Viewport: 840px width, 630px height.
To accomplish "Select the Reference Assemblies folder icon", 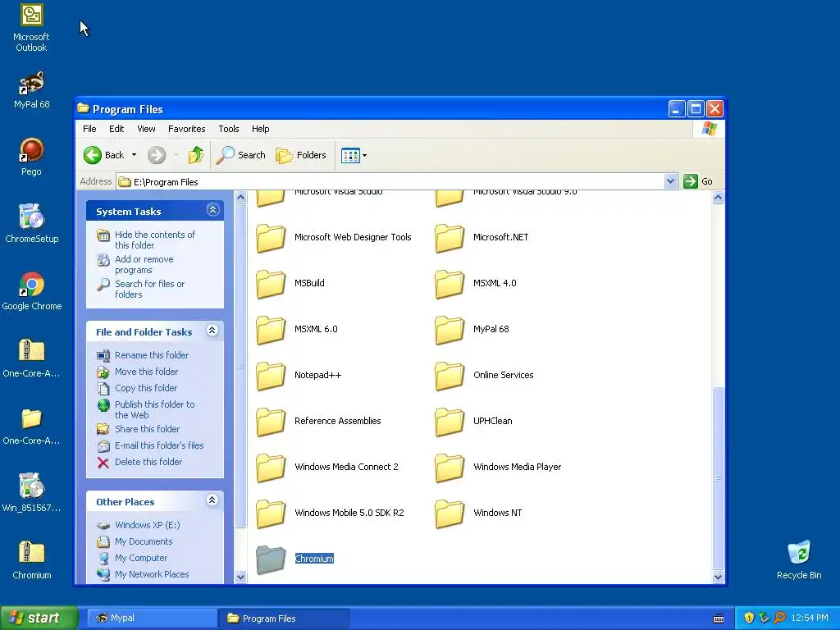I will (271, 422).
